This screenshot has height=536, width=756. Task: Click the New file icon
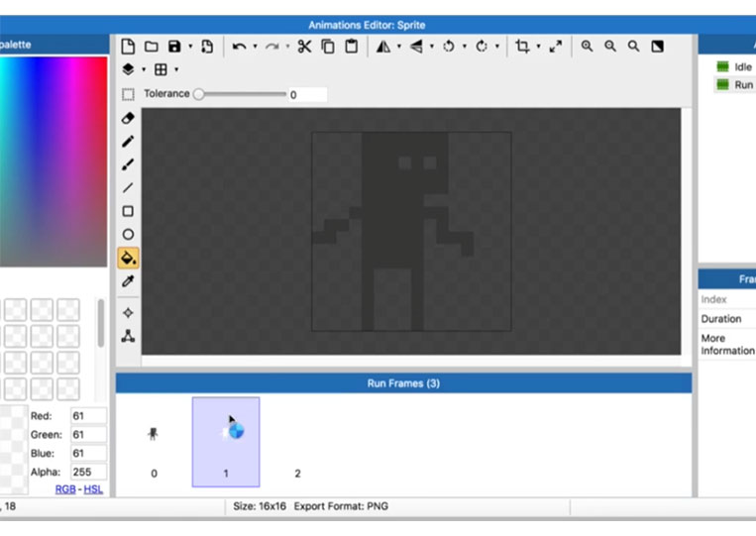[128, 47]
